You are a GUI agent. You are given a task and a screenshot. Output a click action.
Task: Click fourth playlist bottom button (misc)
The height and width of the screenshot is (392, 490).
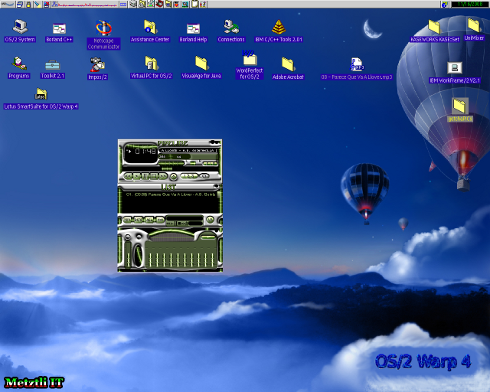pyautogui.click(x=160, y=220)
